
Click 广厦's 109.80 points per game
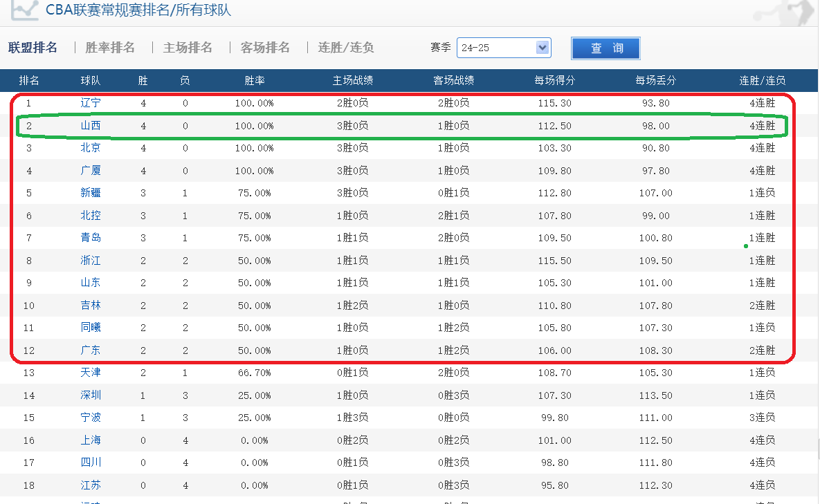(555, 171)
